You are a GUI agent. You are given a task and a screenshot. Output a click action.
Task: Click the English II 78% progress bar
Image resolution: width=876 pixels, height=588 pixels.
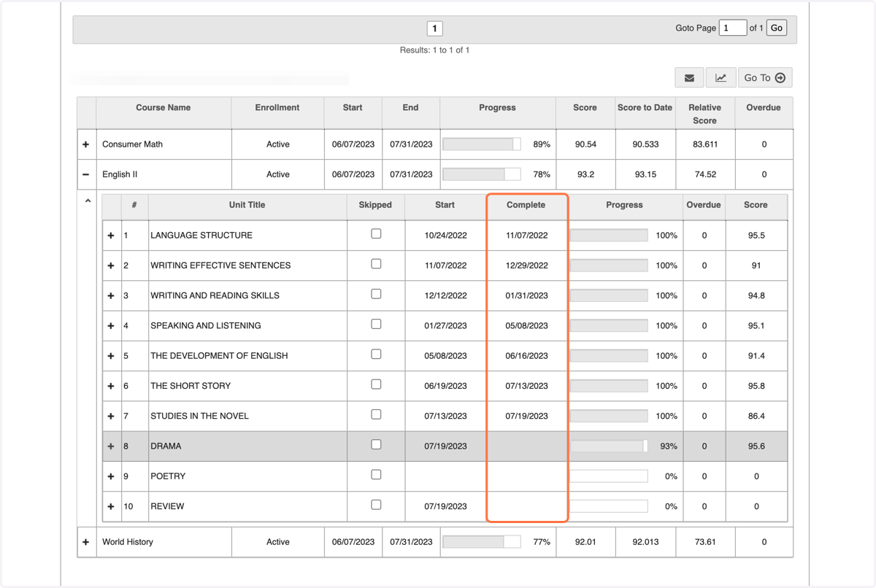click(482, 174)
